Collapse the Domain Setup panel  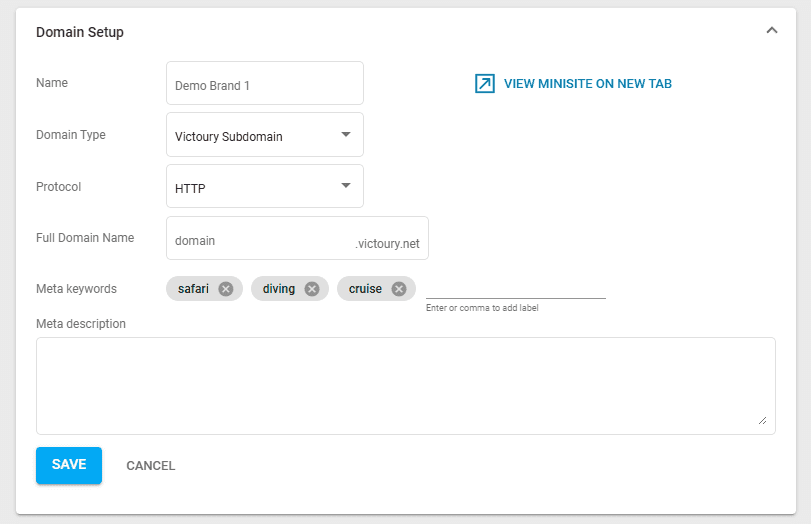(771, 31)
